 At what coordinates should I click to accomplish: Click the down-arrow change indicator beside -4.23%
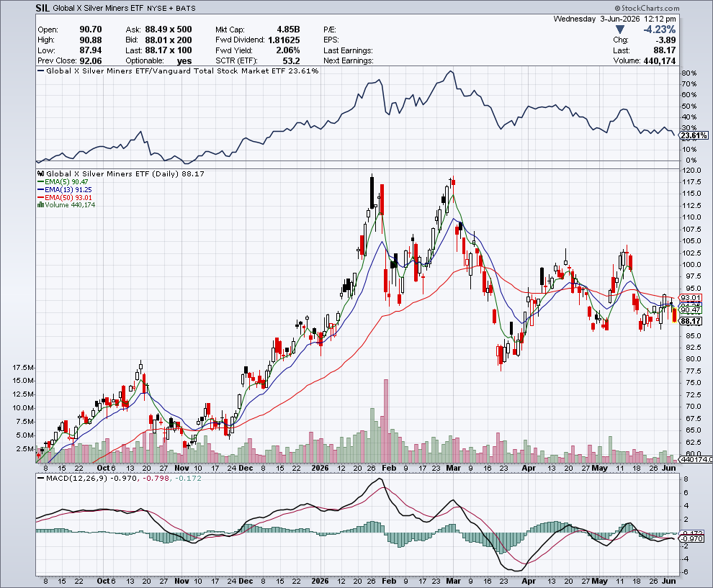tap(619, 30)
